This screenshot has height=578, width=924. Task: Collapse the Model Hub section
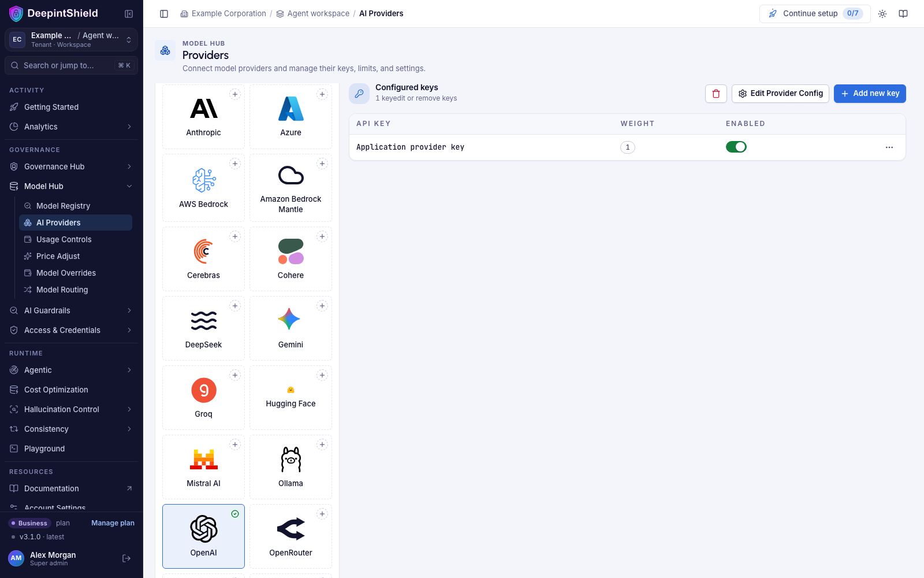[72, 186]
